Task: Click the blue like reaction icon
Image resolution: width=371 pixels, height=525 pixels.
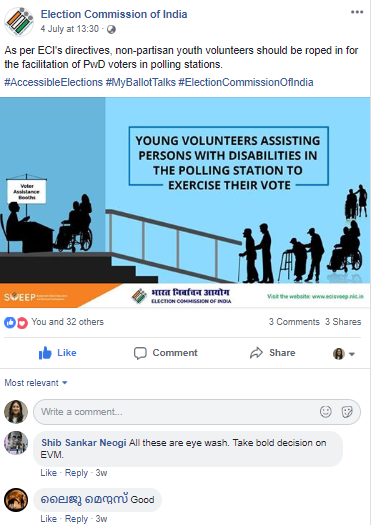Action: [x=10, y=322]
